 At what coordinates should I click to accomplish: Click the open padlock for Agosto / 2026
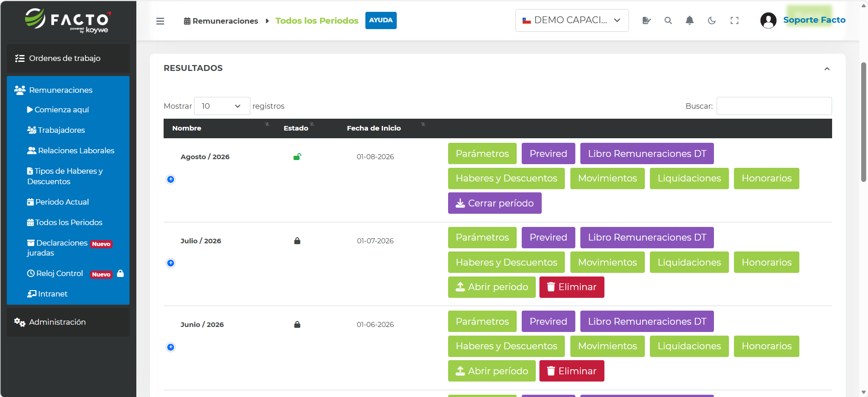[x=297, y=157]
